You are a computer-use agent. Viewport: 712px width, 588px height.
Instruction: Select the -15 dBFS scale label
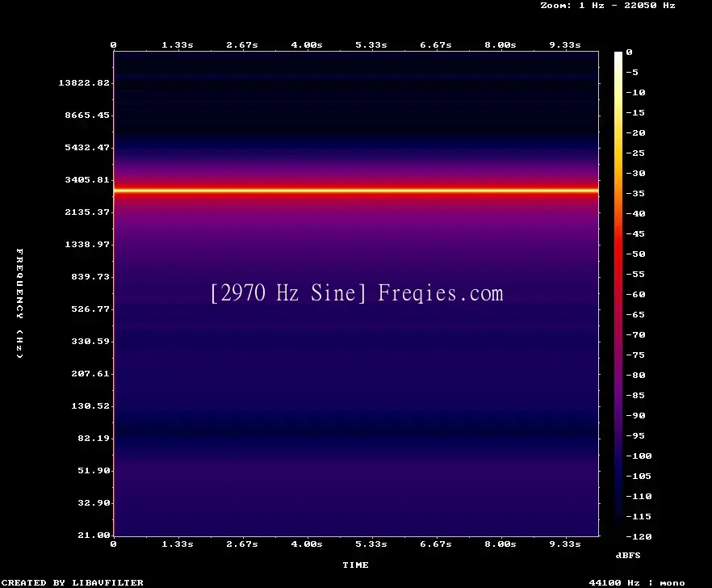(x=636, y=113)
